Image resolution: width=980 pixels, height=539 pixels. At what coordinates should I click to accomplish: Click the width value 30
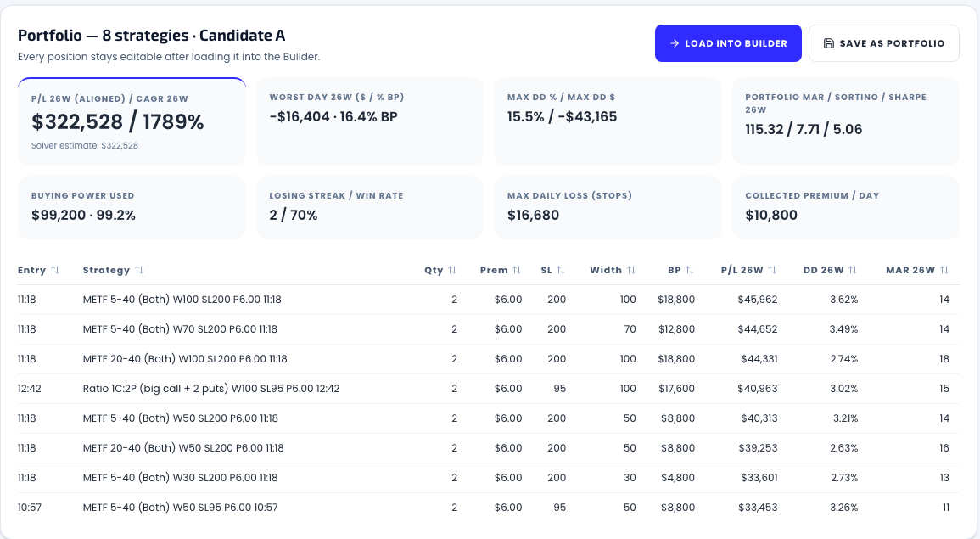pyautogui.click(x=630, y=478)
